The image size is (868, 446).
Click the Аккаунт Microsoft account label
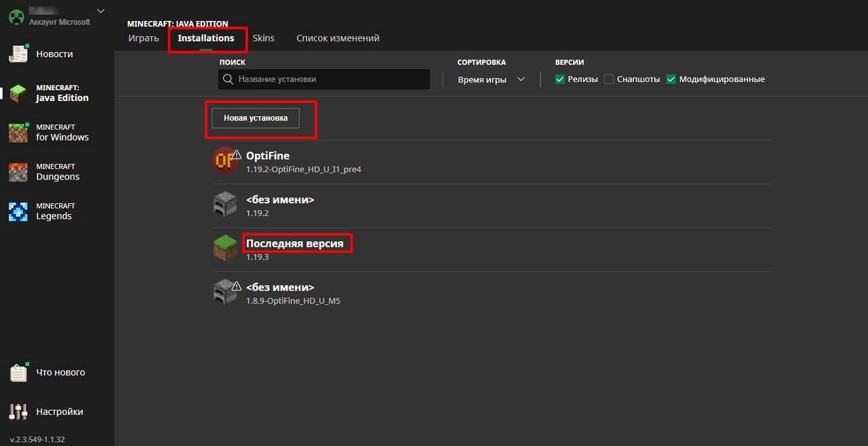60,22
